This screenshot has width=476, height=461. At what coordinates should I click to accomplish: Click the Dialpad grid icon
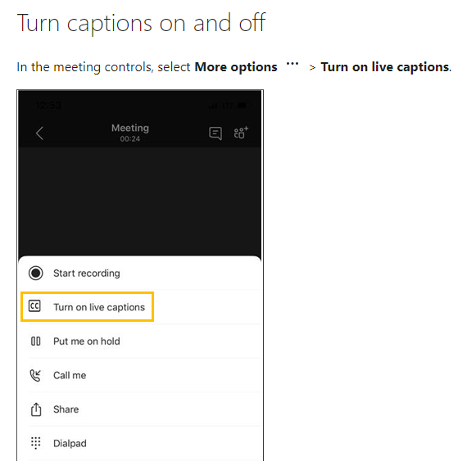click(x=36, y=443)
